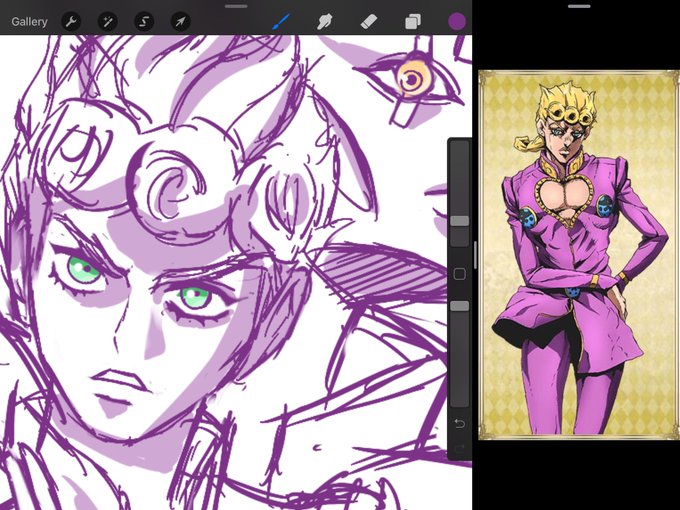This screenshot has height=510, width=680.
Task: Return to the Gallery
Action: 29,22
